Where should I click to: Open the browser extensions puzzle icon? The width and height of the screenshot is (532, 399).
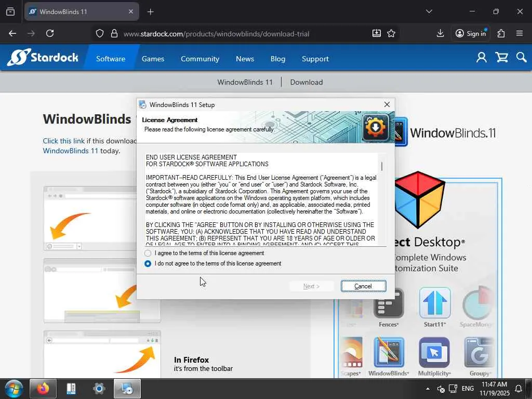click(501, 33)
